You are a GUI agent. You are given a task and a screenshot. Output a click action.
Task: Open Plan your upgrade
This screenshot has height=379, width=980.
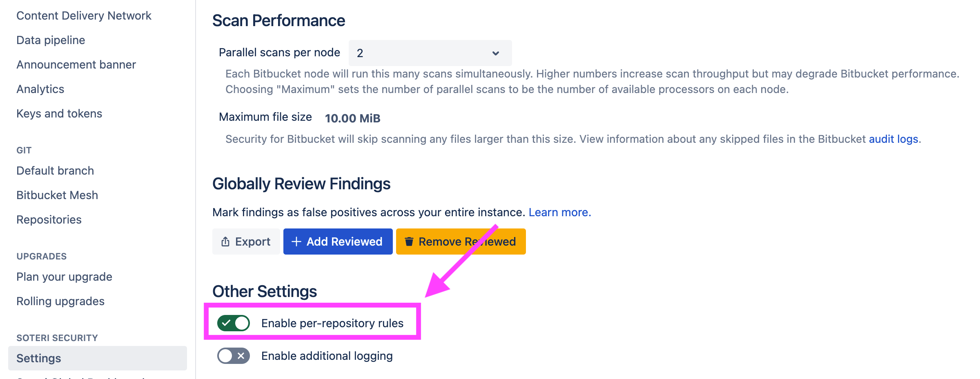click(64, 276)
